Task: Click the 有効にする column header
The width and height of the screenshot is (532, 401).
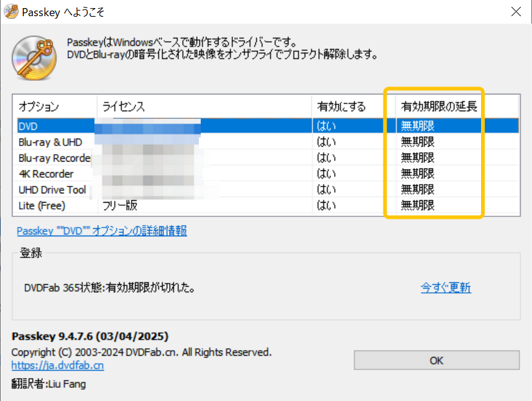Action: point(354,106)
